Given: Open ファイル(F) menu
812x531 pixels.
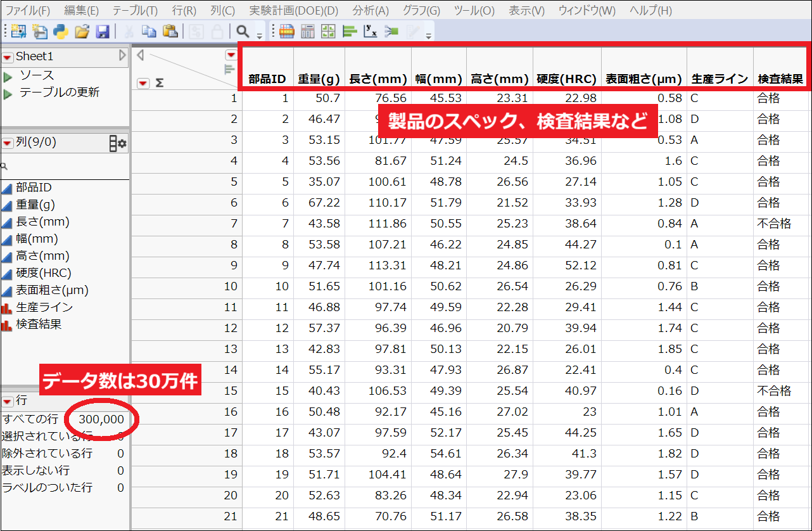Looking at the screenshot, I should point(27,11).
